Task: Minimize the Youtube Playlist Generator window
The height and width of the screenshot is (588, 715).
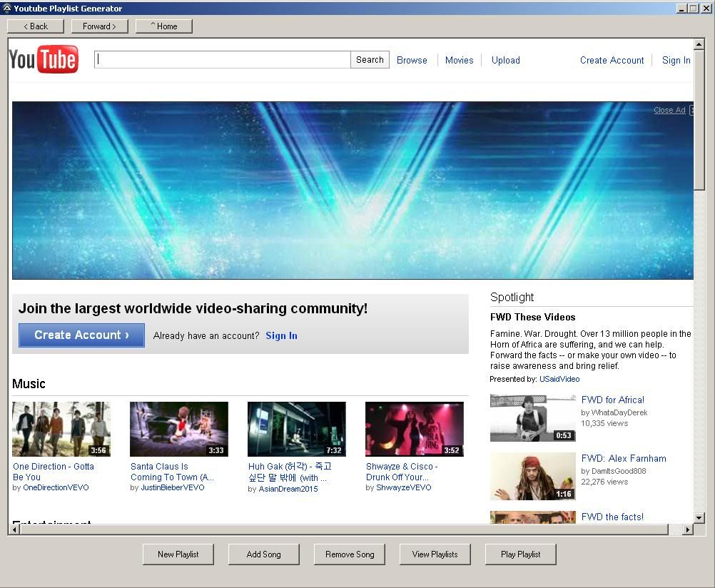Action: (x=681, y=9)
